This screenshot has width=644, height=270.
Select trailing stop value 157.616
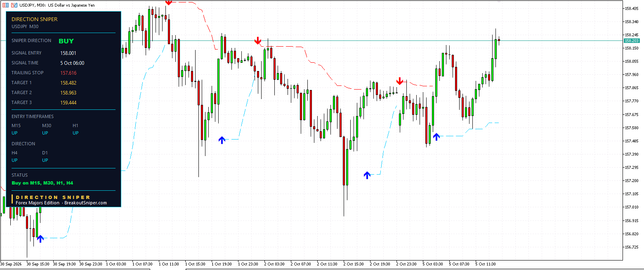coord(68,73)
